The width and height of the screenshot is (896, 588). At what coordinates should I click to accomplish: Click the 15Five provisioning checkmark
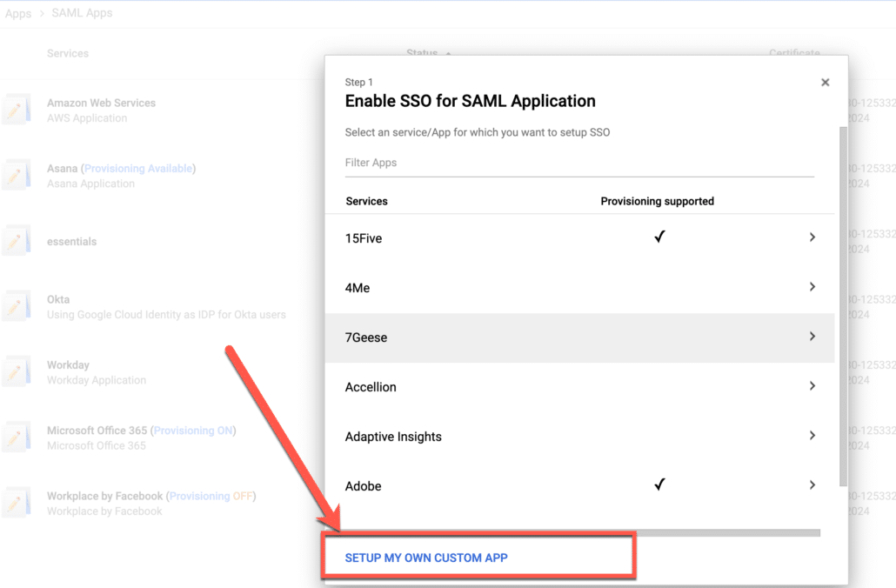tap(659, 236)
